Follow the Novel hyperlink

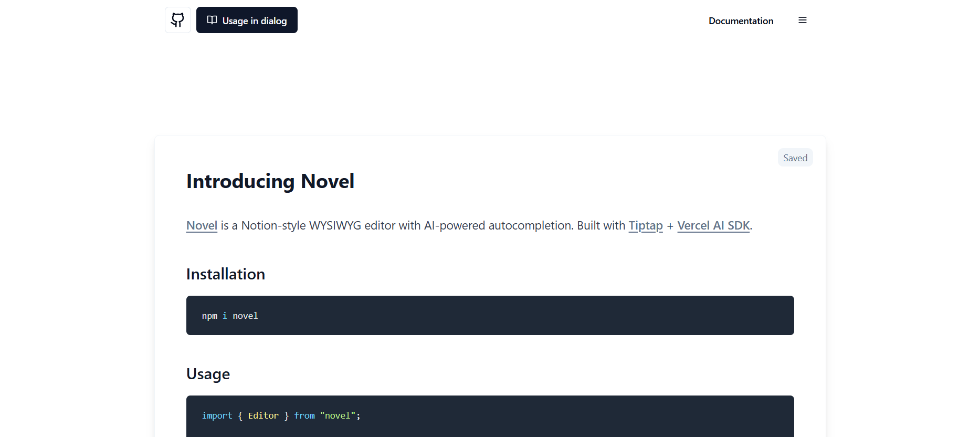pos(202,225)
